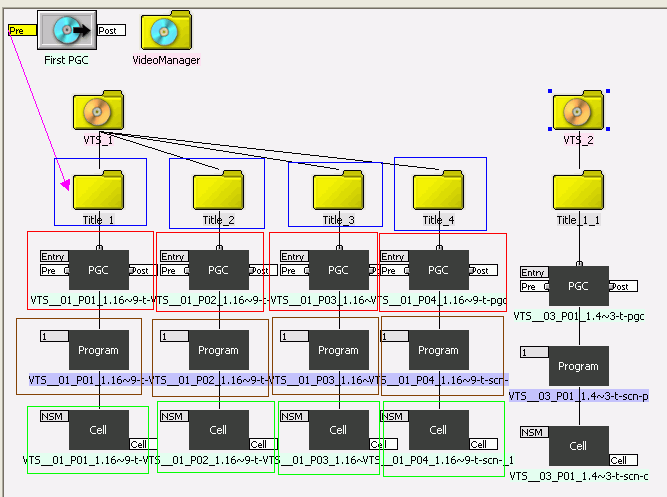667x497 pixels.
Task: Click the Post tag of Title_1_1 PGC
Action: point(623,286)
